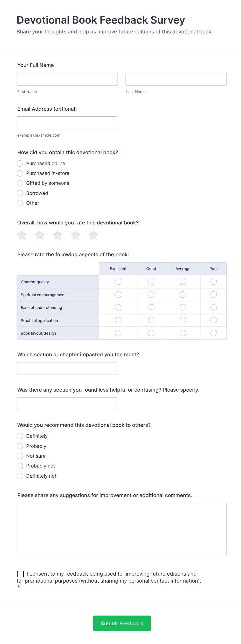241x644 pixels.
Task: Give a four star rating
Action: point(75,235)
